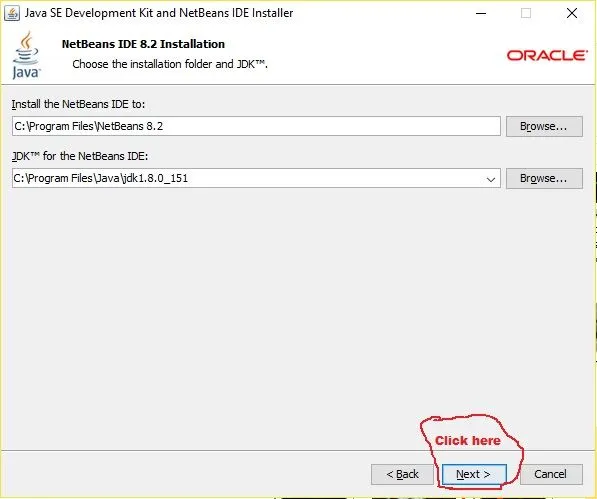Click 'JDK for the NetBeans IDE:' label
The image size is (597, 499).
coord(80,156)
